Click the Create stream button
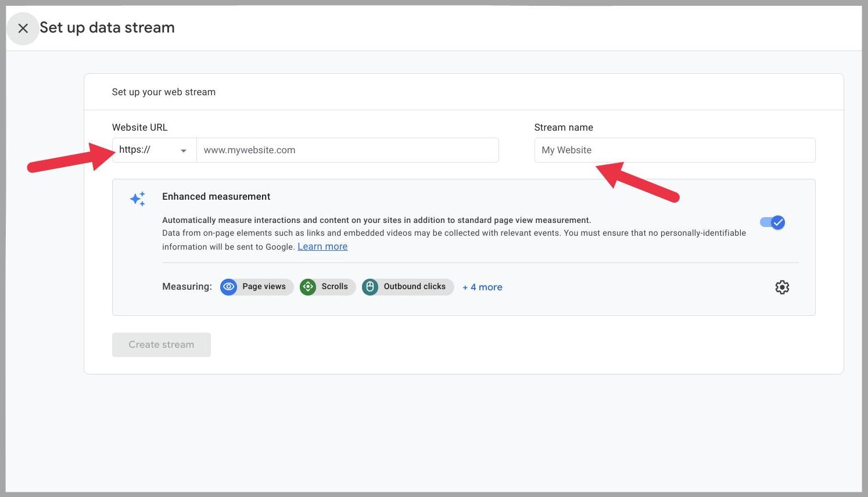The height and width of the screenshot is (497, 868). click(x=161, y=344)
